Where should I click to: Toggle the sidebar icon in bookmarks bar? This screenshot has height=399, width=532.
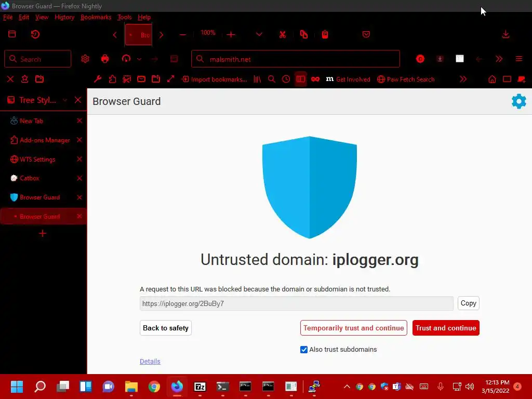coord(300,79)
